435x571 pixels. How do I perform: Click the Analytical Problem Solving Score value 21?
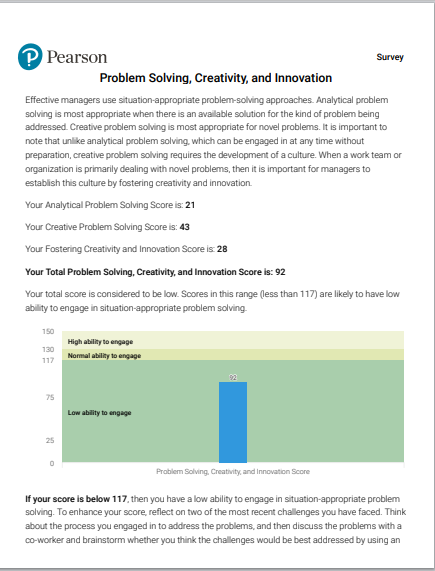tap(190, 205)
